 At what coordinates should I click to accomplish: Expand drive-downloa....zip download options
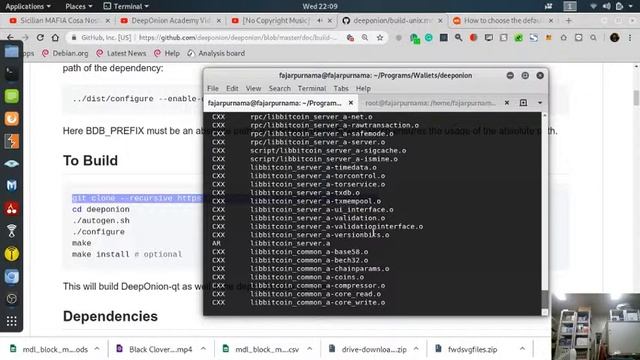tap(416, 349)
